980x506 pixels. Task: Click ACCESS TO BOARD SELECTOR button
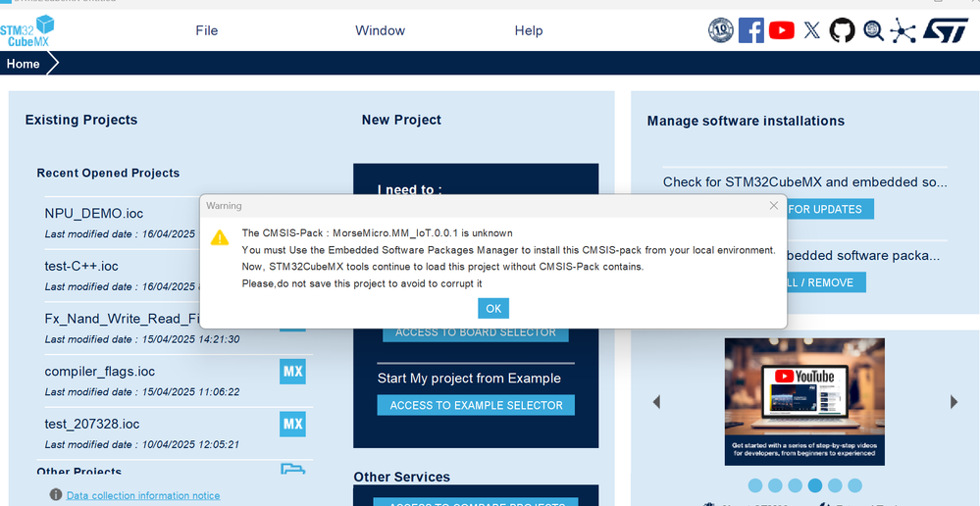(x=476, y=333)
